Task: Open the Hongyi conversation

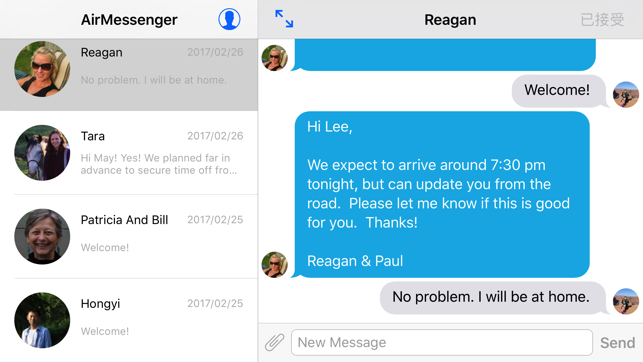Action: [x=129, y=320]
